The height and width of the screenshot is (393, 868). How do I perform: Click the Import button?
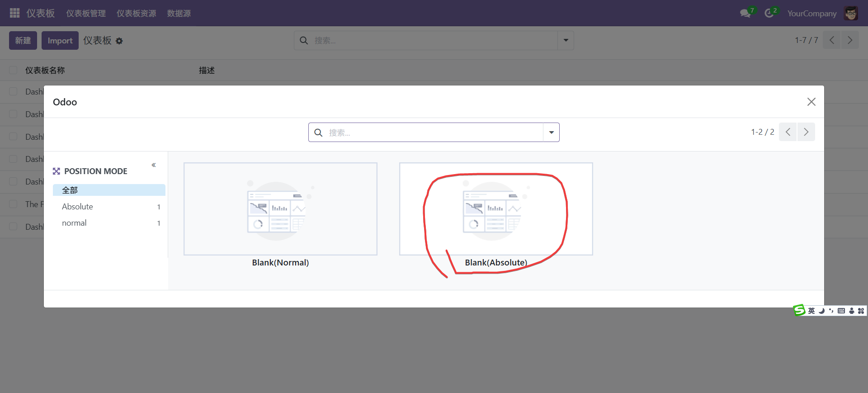point(60,41)
